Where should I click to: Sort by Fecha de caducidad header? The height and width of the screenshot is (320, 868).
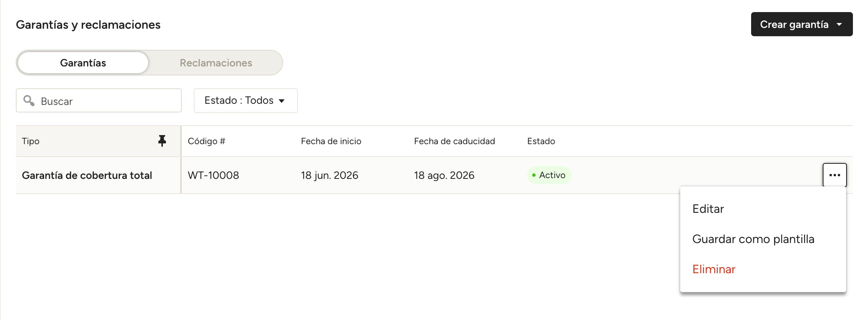pos(454,141)
